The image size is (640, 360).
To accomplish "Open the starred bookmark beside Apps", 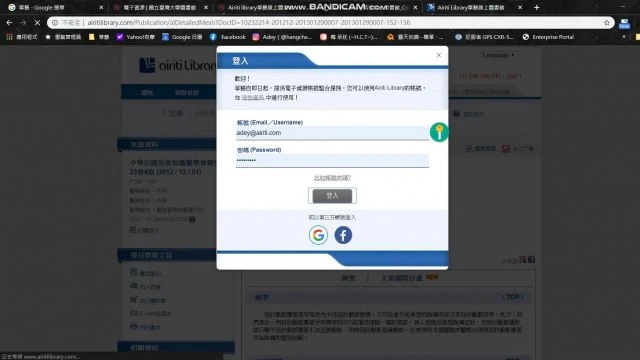I will 63,37.
